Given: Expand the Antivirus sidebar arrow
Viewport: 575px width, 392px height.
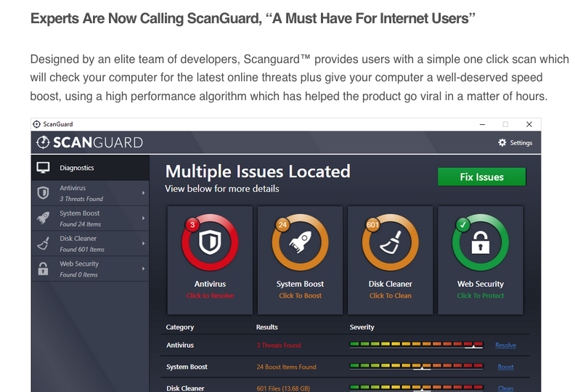Looking at the screenshot, I should click(143, 193).
